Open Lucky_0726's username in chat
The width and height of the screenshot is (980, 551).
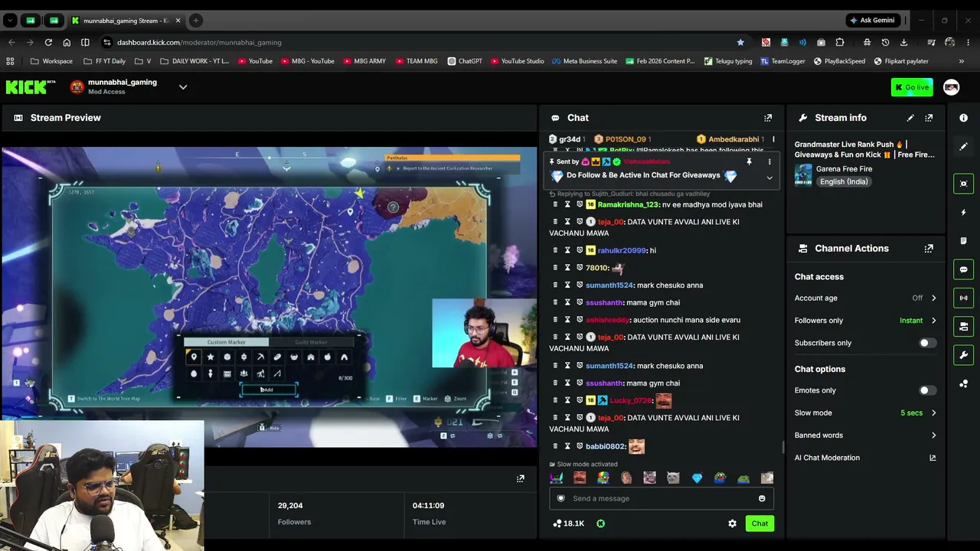pos(631,401)
